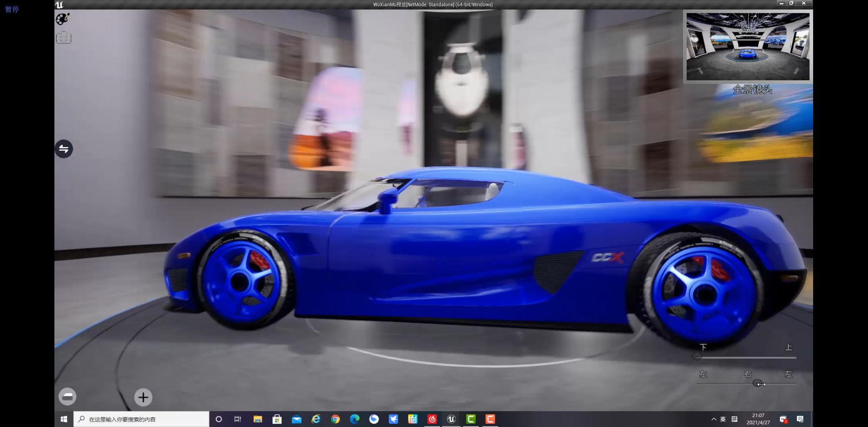The height and width of the screenshot is (427, 868).
Task: Open Microsoft Store from taskbar
Action: (277, 419)
